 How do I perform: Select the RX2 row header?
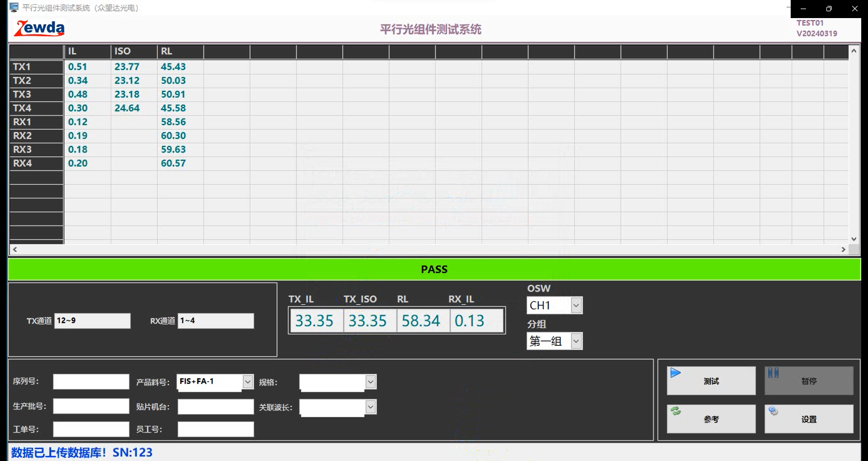coord(37,136)
